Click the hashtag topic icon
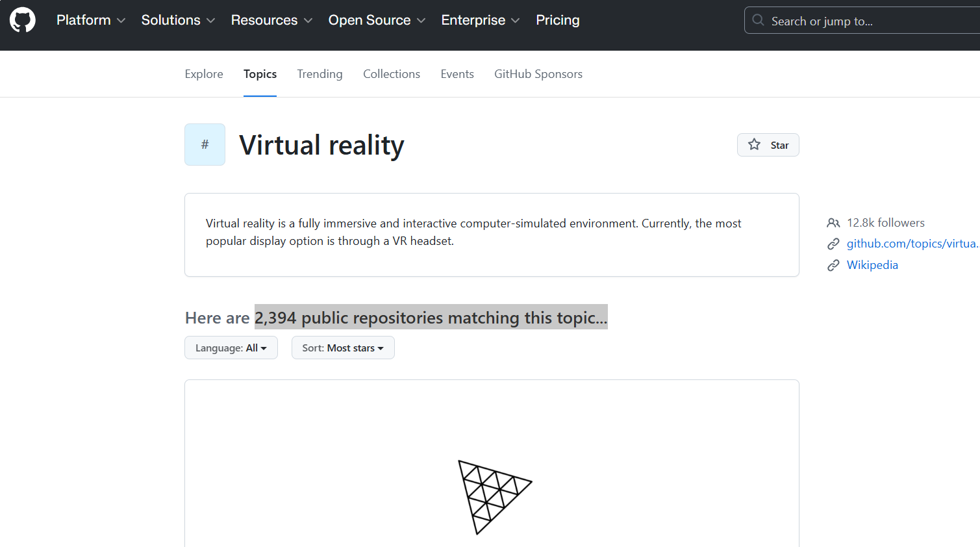This screenshot has width=980, height=547. pos(205,144)
